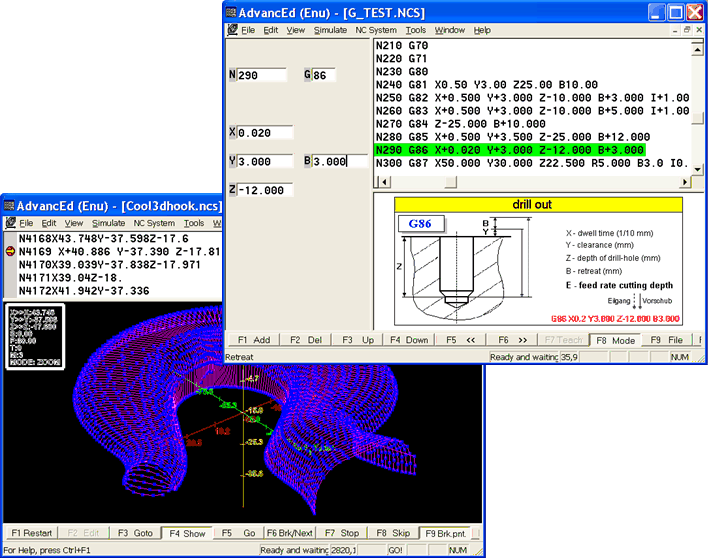
Task: Select line N4171X39.04Z-18. in simulation window
Action: 71,278
